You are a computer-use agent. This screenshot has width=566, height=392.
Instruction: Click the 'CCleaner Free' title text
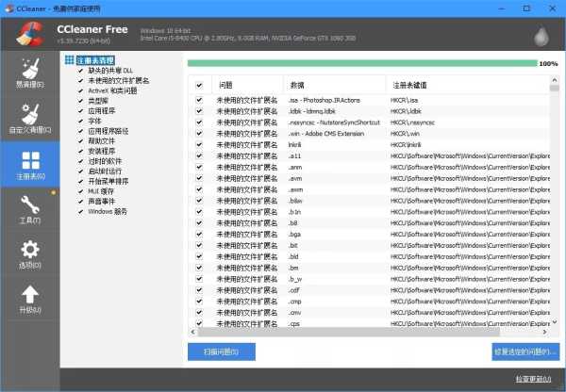92,29
